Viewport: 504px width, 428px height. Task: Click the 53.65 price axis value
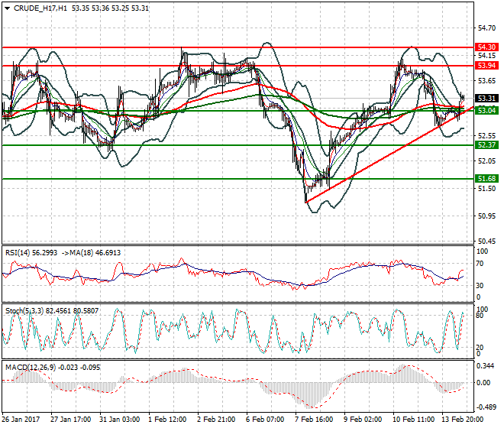click(x=486, y=81)
